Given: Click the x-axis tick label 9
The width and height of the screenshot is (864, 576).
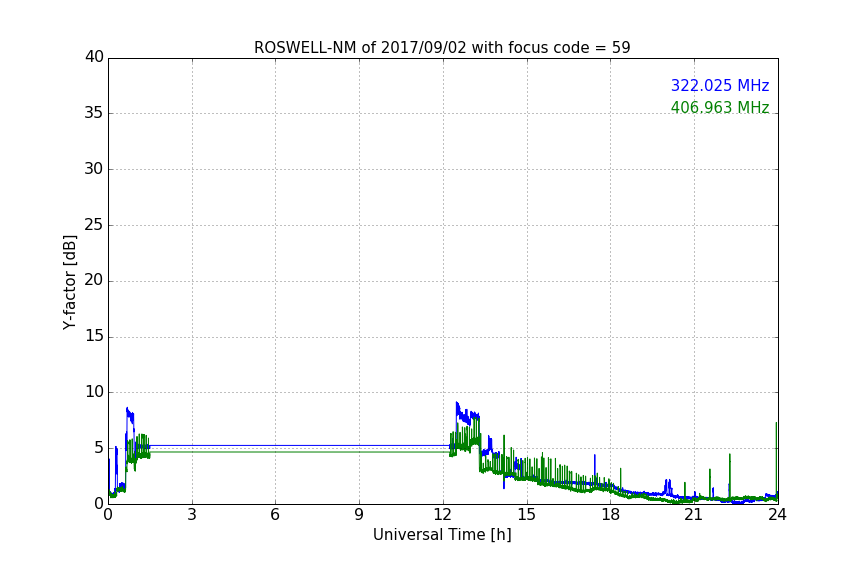Looking at the screenshot, I should click(x=359, y=515).
